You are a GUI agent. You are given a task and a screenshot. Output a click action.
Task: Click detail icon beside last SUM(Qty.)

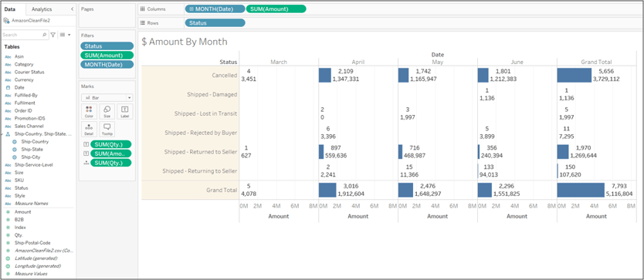(86, 163)
